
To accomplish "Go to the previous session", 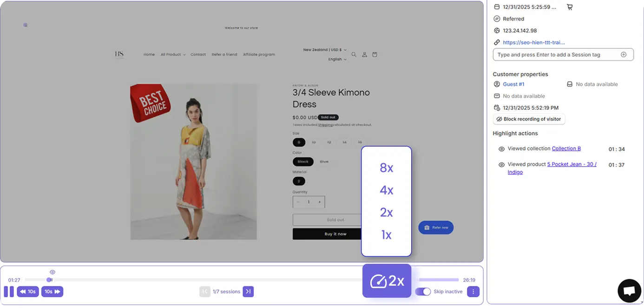I will pyautogui.click(x=204, y=292).
